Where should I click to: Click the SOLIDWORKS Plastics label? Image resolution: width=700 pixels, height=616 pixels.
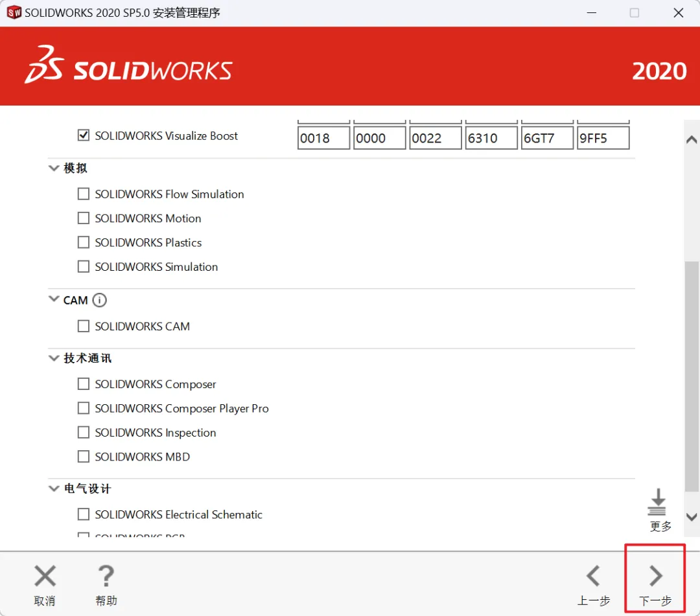point(148,242)
